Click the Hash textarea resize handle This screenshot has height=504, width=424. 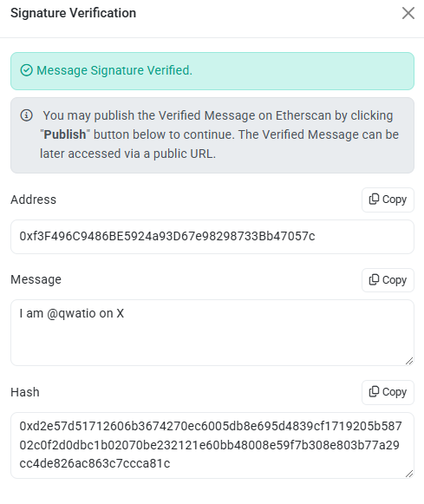click(x=409, y=474)
